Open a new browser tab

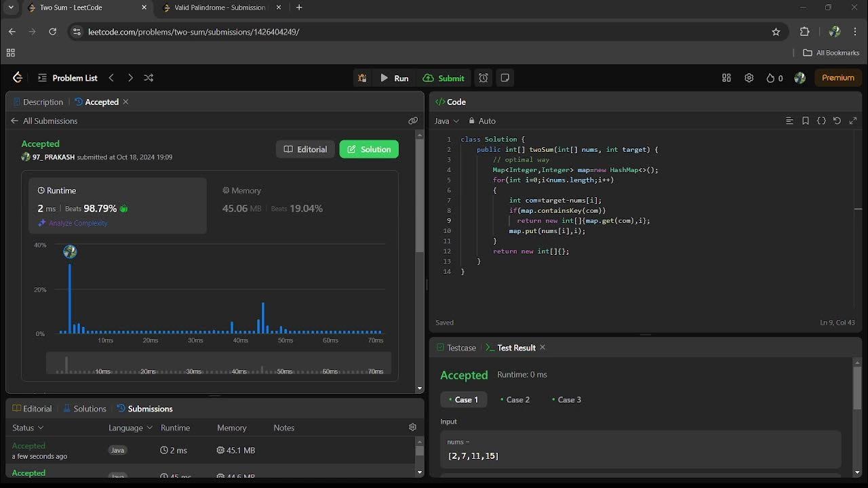click(299, 7)
